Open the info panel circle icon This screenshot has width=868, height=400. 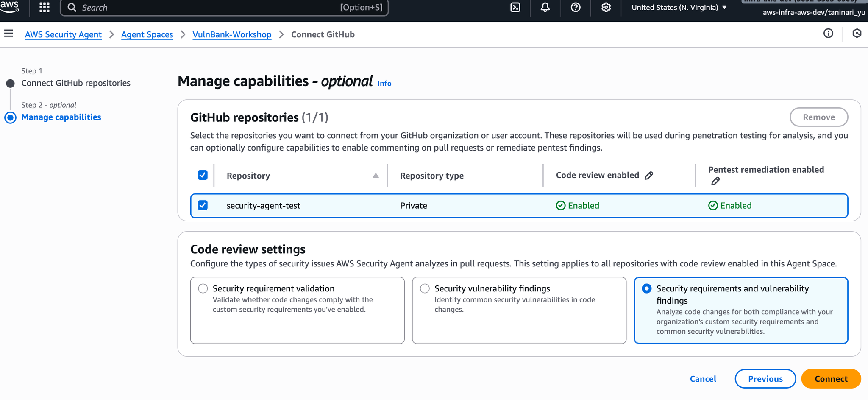(x=828, y=34)
